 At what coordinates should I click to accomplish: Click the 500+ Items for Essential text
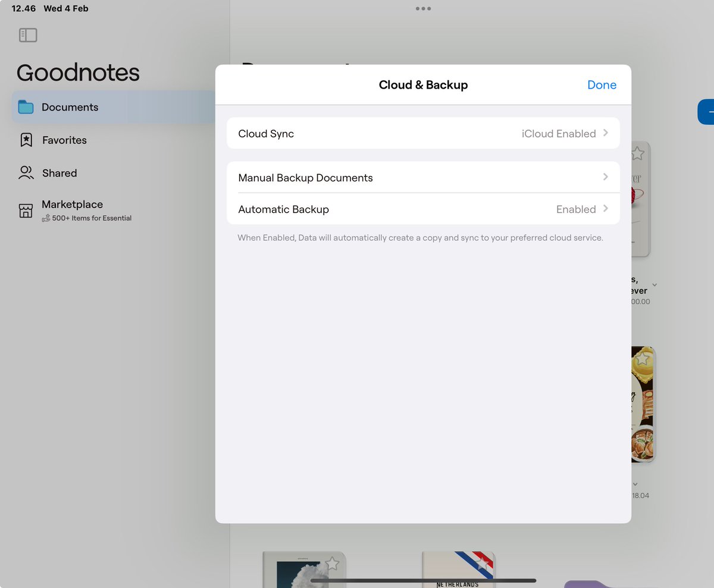pos(92,218)
